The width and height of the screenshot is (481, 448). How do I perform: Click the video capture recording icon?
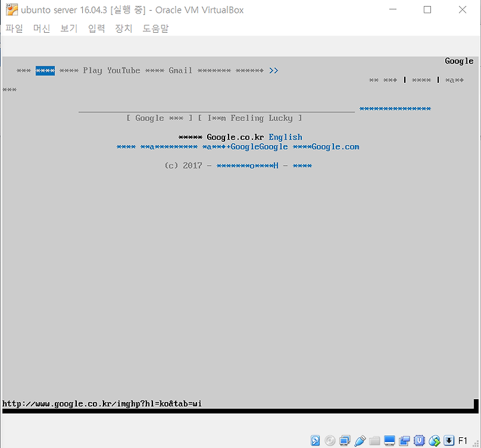[404, 441]
